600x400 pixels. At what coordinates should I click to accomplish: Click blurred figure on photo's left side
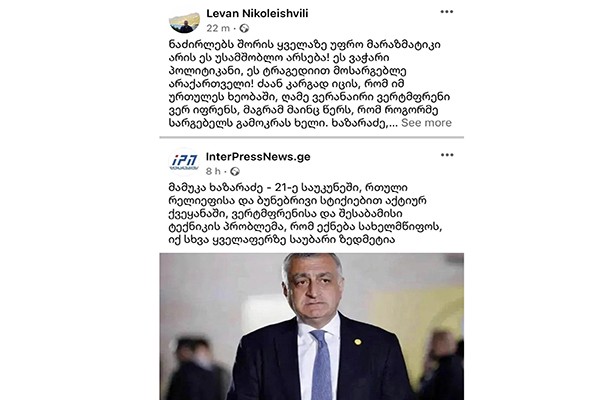(193, 369)
